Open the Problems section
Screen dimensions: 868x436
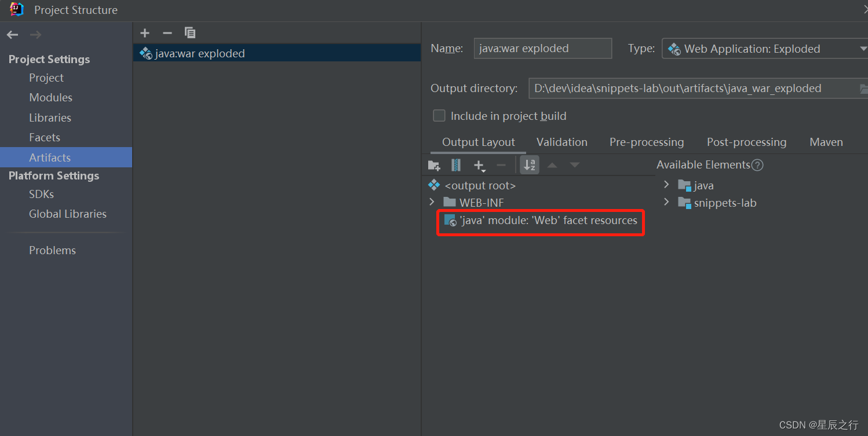[53, 250]
